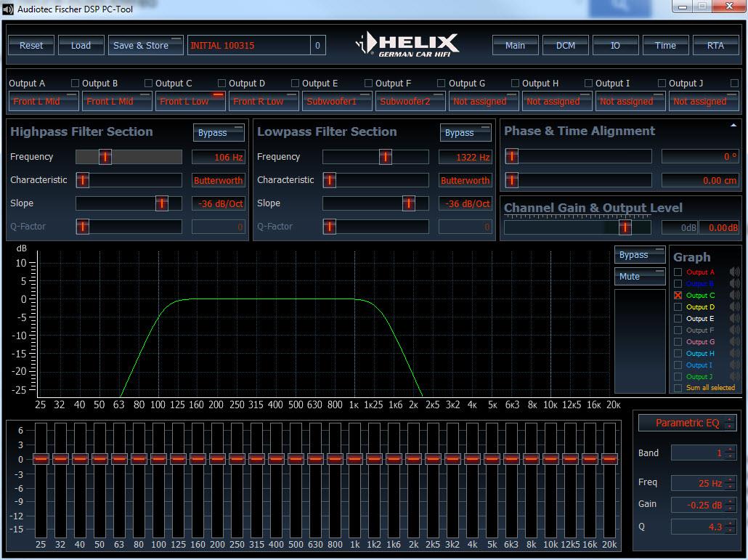The height and width of the screenshot is (560, 748).
Task: Click the 25 Hz graphic EQ band fader
Action: tap(41, 459)
